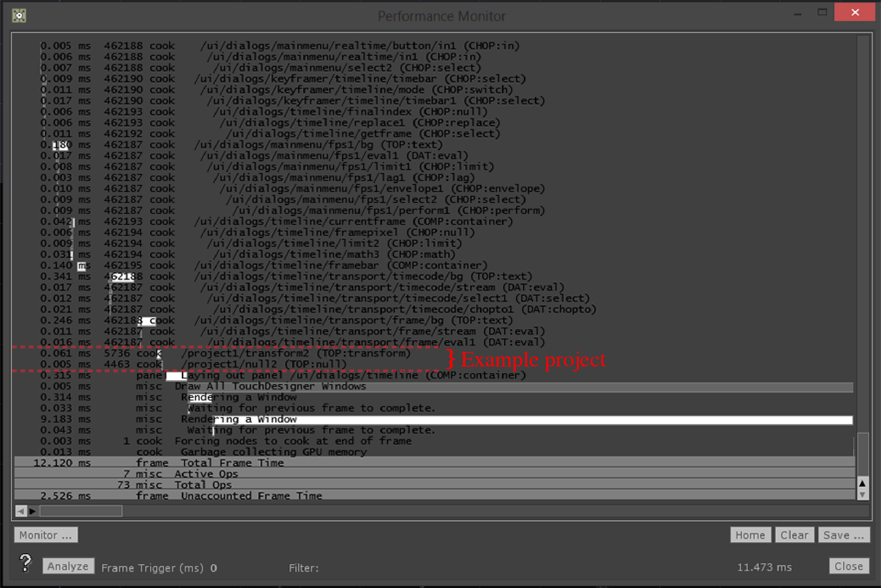Viewport: 881px width, 588px height.
Task: Click the Performance Monitor app icon
Action: tap(19, 16)
